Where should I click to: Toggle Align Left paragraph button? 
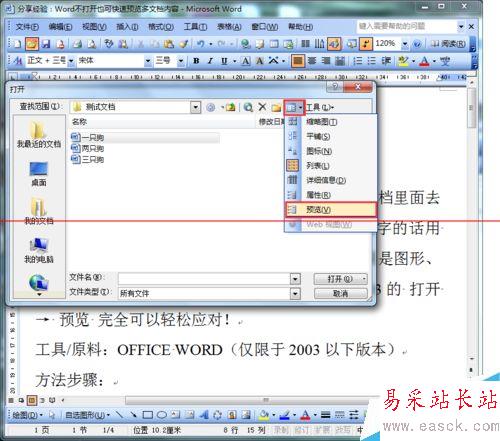[297, 61]
